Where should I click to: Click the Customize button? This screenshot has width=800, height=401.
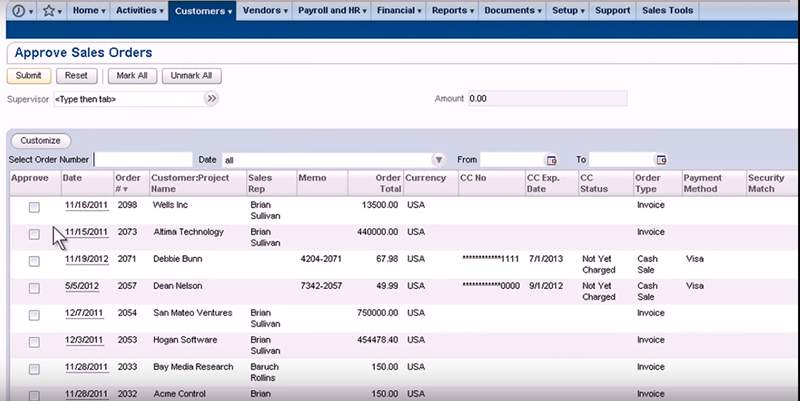click(x=40, y=141)
